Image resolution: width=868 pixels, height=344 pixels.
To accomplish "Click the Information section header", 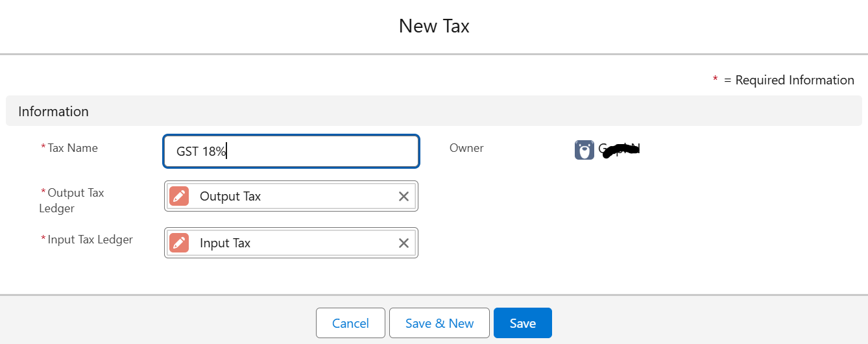I will (53, 111).
